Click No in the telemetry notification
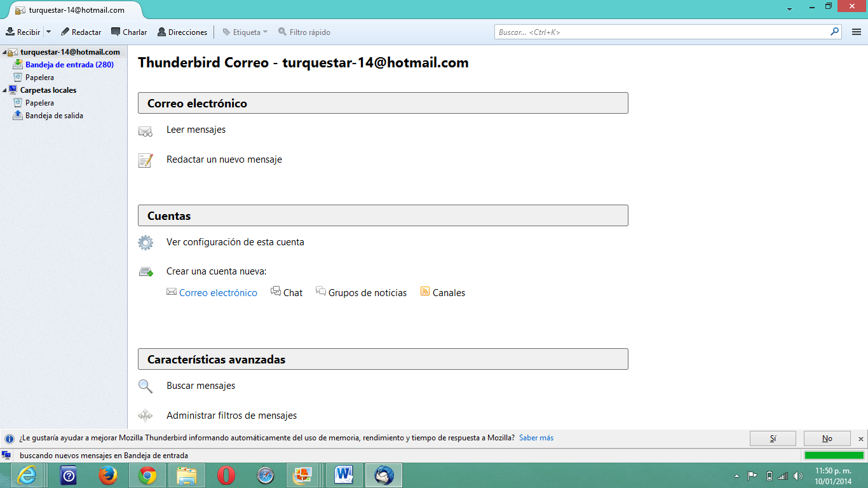This screenshot has width=868, height=488. point(827,438)
